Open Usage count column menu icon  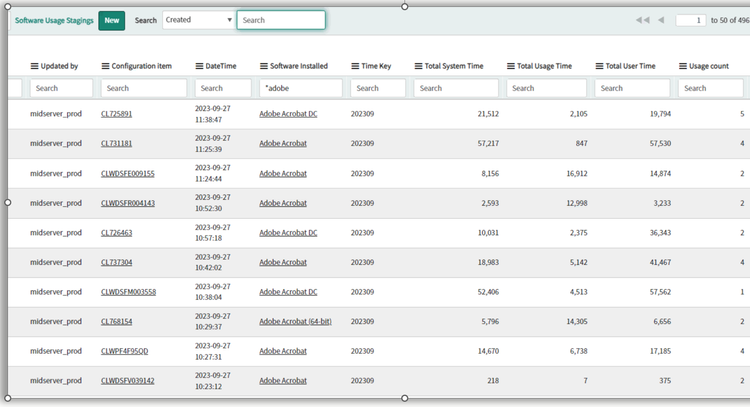coord(683,66)
